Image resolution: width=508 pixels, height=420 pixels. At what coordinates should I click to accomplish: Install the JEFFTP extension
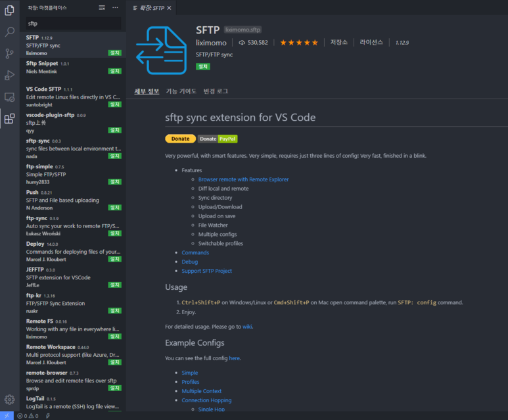tap(115, 285)
